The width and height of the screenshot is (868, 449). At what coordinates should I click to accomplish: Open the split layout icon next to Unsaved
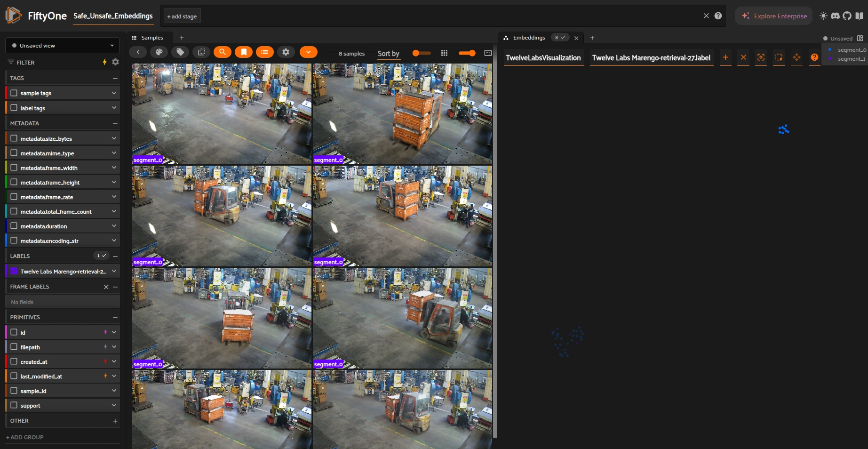pos(860,38)
